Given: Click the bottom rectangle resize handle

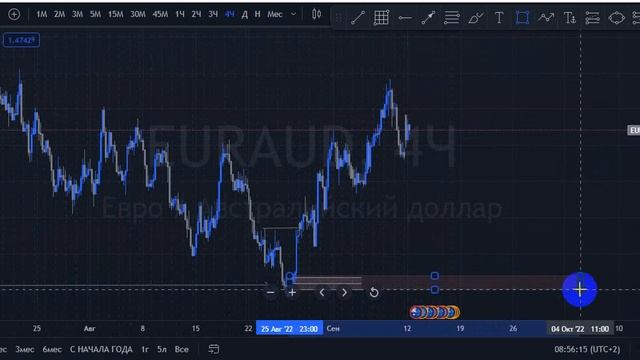Looking at the screenshot, I should 435,290.
